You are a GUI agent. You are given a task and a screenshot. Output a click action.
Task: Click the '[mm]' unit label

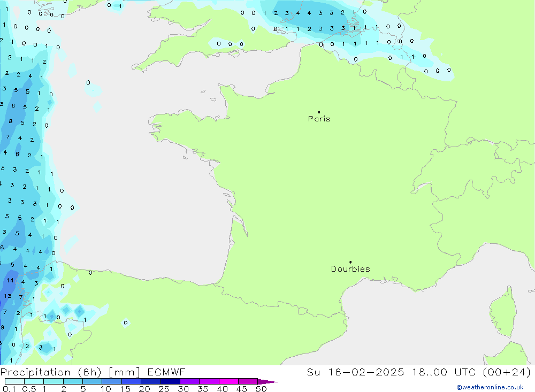pos(125,372)
